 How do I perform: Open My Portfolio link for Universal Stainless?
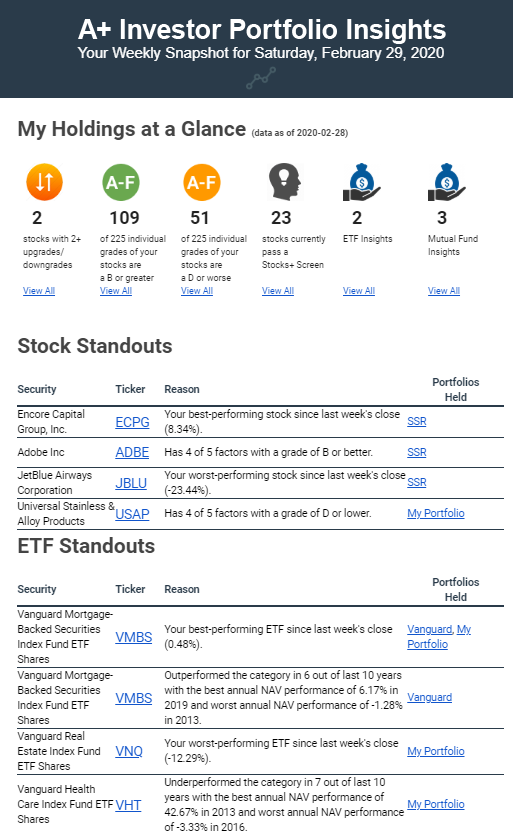[x=436, y=513]
